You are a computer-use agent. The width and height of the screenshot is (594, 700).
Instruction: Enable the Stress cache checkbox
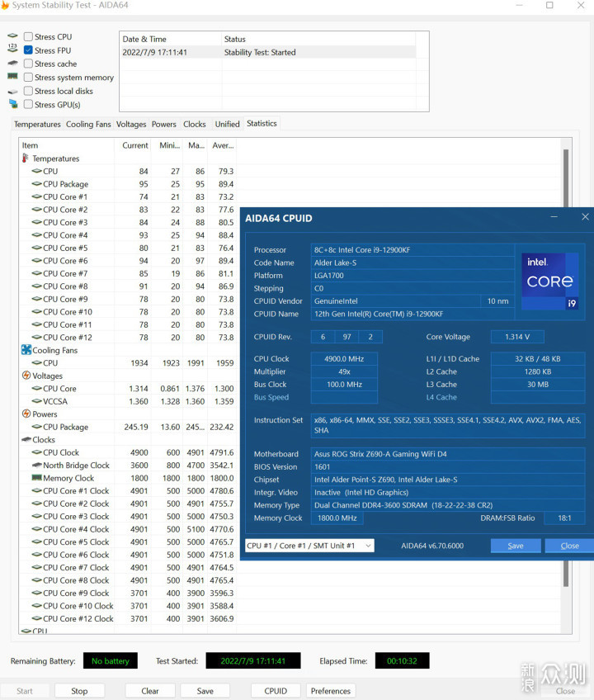[28, 64]
